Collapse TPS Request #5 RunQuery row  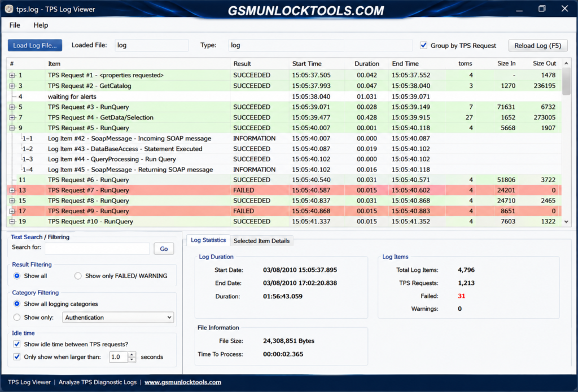pos(12,128)
